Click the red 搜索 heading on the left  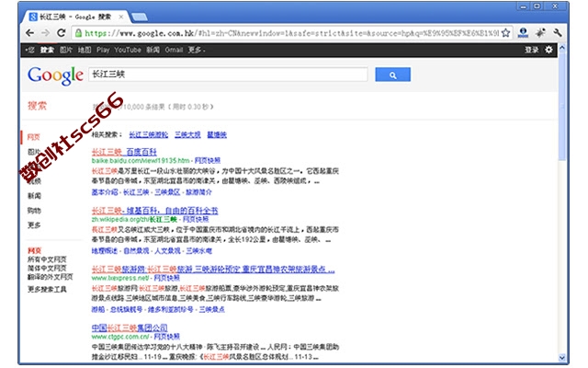37,106
